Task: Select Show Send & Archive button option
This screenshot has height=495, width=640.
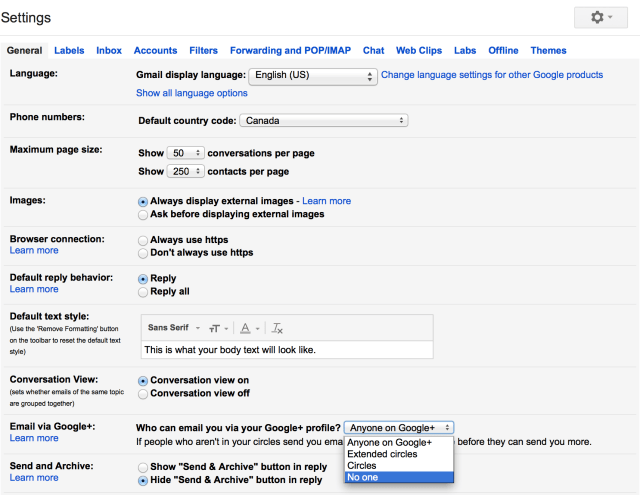Action: pyautogui.click(x=143, y=467)
